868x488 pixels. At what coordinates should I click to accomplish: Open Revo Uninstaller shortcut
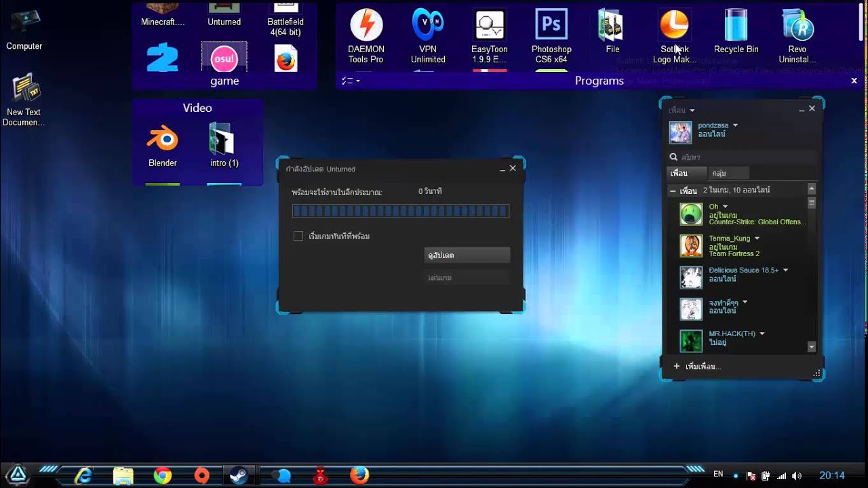797,37
